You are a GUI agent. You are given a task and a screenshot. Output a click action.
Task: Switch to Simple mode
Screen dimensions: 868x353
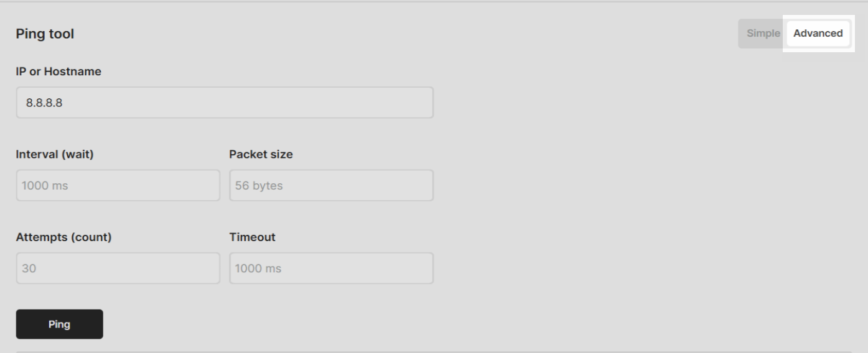coord(763,34)
